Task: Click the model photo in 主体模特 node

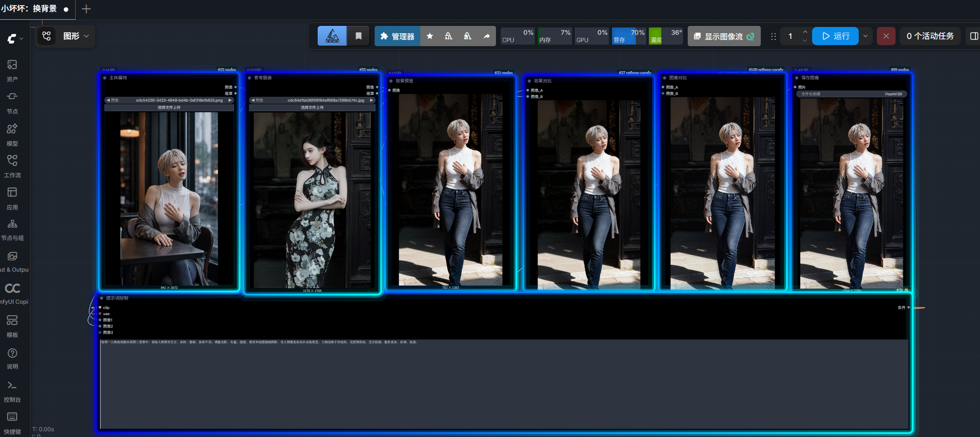Action: [x=169, y=199]
